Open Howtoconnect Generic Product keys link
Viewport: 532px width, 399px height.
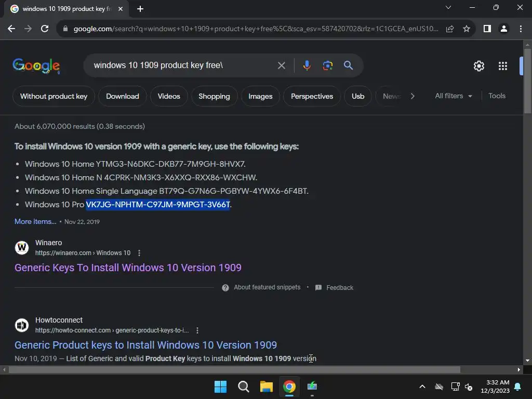[x=145, y=345]
